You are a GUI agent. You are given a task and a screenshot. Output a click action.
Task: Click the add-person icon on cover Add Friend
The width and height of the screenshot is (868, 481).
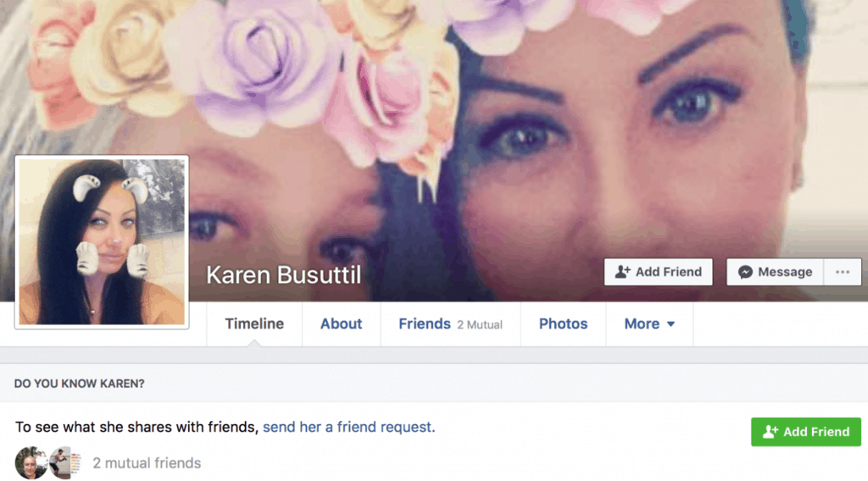point(622,272)
